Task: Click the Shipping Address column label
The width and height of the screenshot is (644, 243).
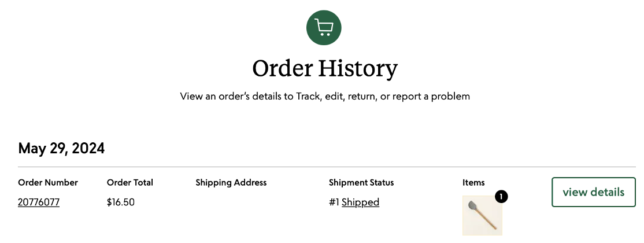Action: click(231, 183)
